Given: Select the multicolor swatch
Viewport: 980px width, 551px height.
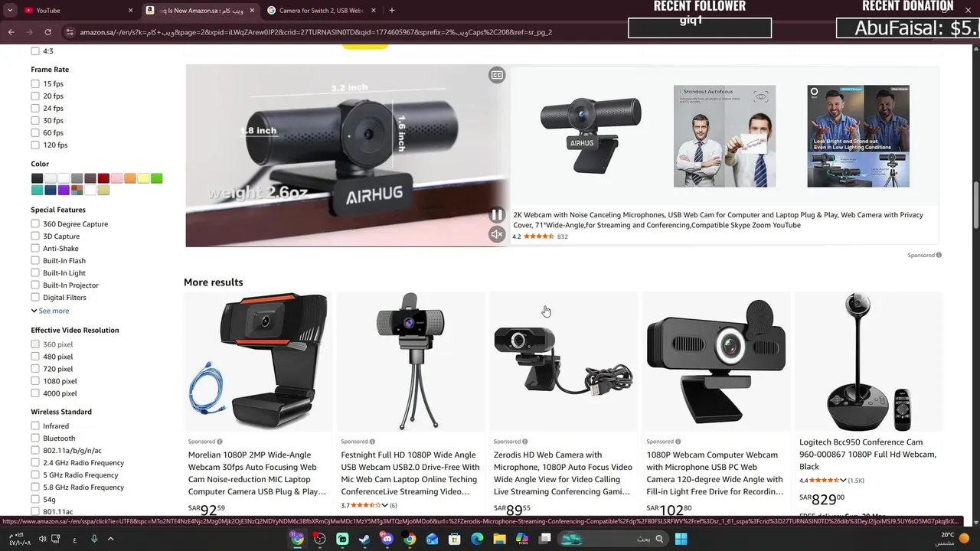Looking at the screenshot, I should tap(77, 190).
